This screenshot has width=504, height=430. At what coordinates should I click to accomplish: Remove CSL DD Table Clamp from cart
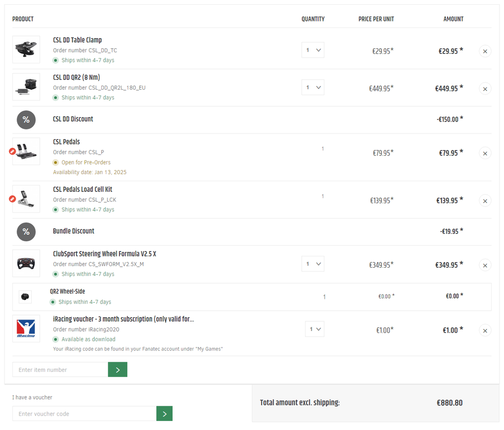pyautogui.click(x=485, y=52)
